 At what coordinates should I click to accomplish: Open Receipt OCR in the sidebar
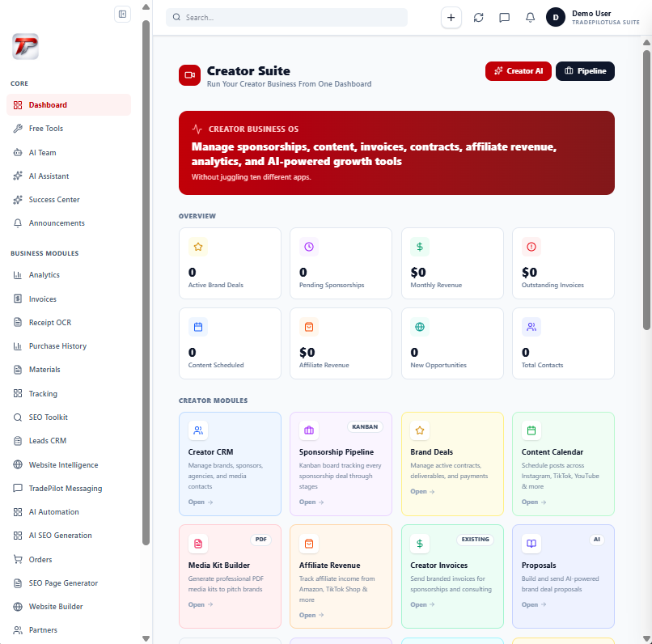tap(69, 323)
